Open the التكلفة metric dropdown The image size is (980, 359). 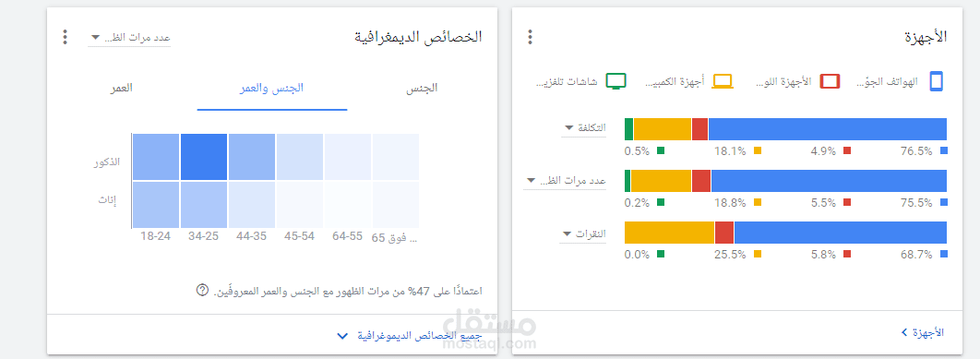(584, 128)
